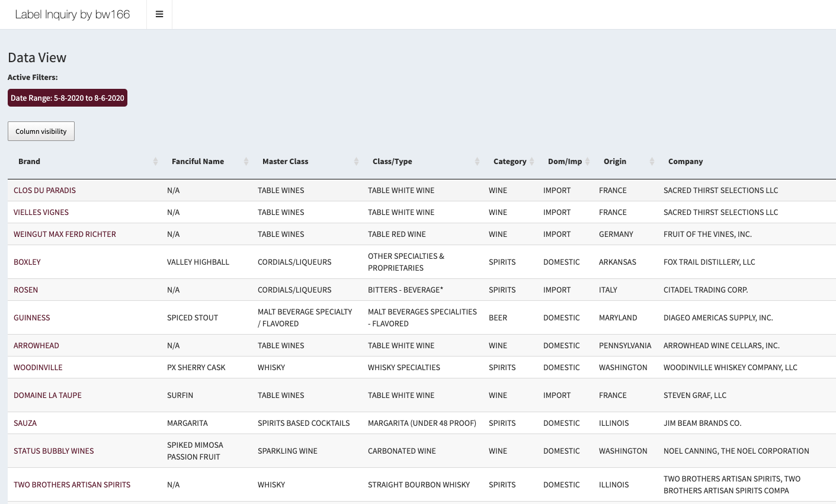Click the Company column header
Screen dimensions: 836x504
pos(686,162)
